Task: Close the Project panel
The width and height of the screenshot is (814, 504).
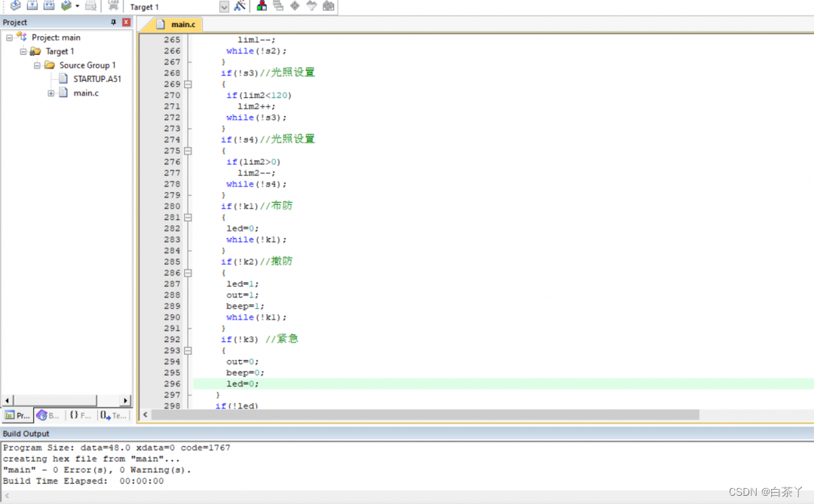Action: click(126, 23)
